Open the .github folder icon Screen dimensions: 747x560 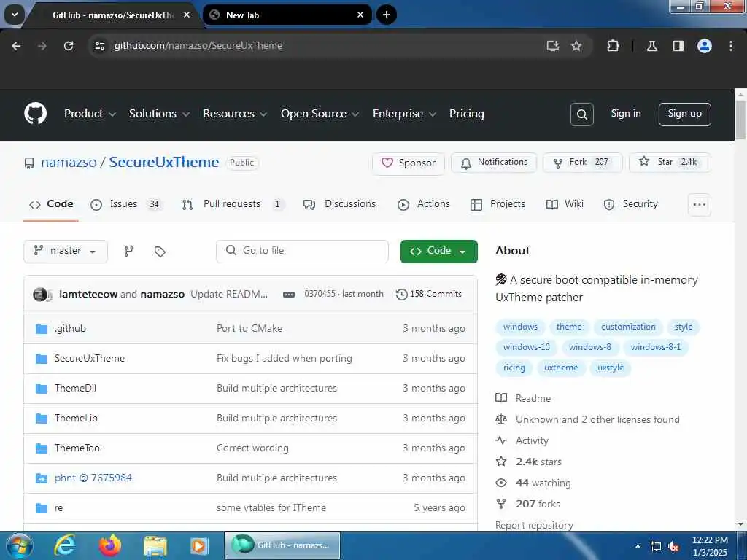42,329
